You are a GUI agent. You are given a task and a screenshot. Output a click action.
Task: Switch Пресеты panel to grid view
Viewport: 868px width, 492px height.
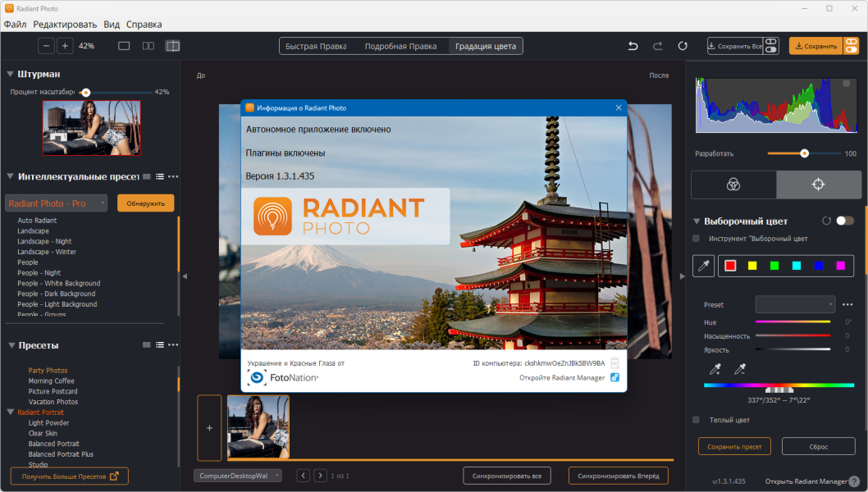(147, 344)
